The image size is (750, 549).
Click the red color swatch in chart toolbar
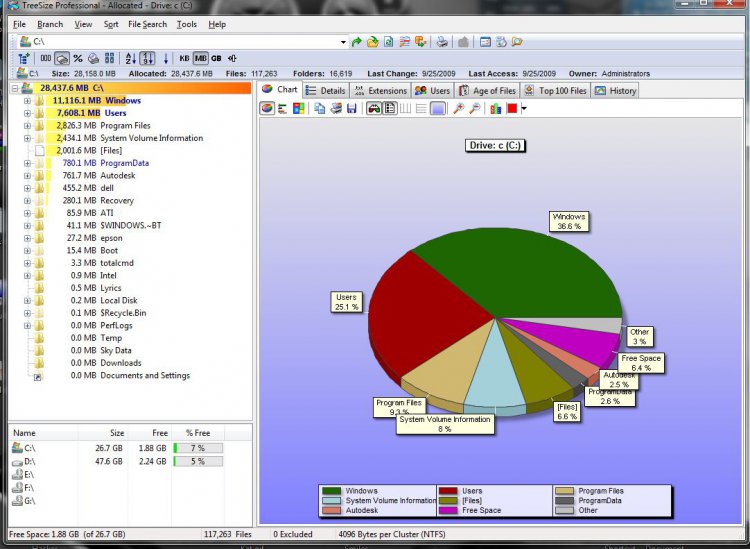pos(512,109)
